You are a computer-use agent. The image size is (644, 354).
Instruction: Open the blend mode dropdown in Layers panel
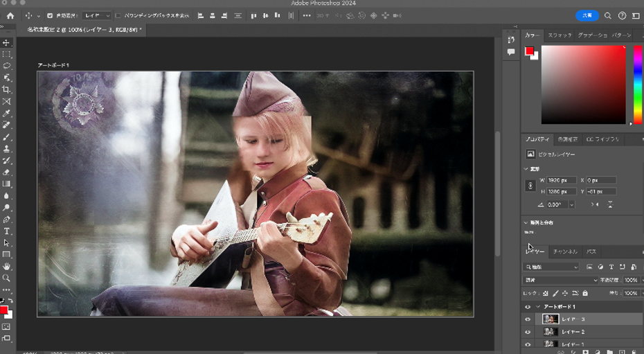[561, 280]
